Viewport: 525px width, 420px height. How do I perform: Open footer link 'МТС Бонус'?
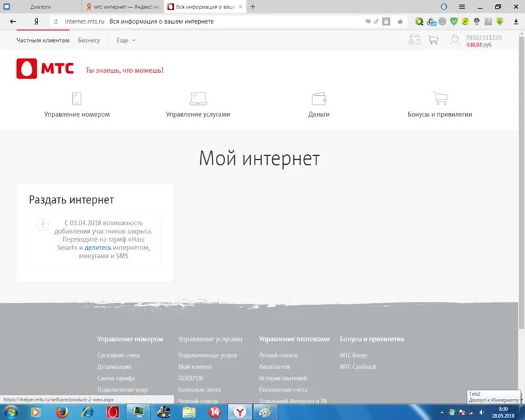click(x=354, y=355)
